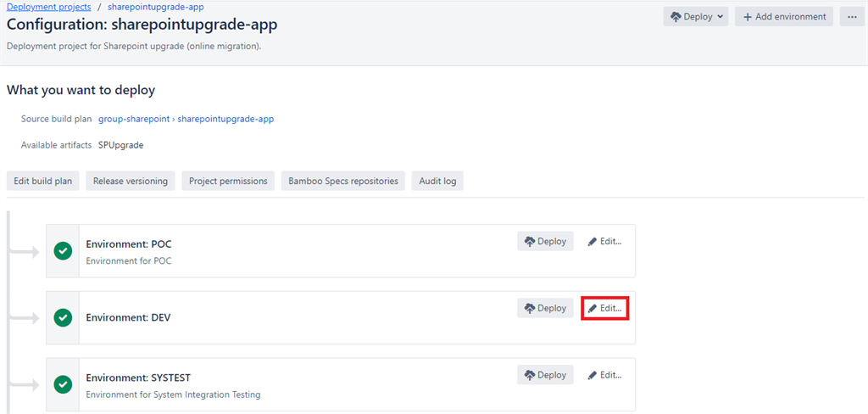Screen dimensions: 868x414
Task: Edit the POC environment
Action: (x=604, y=241)
